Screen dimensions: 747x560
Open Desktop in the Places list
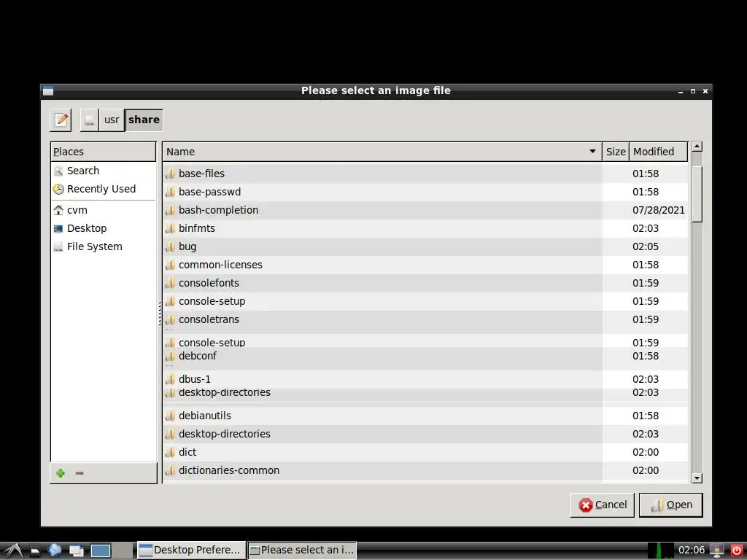104,228
